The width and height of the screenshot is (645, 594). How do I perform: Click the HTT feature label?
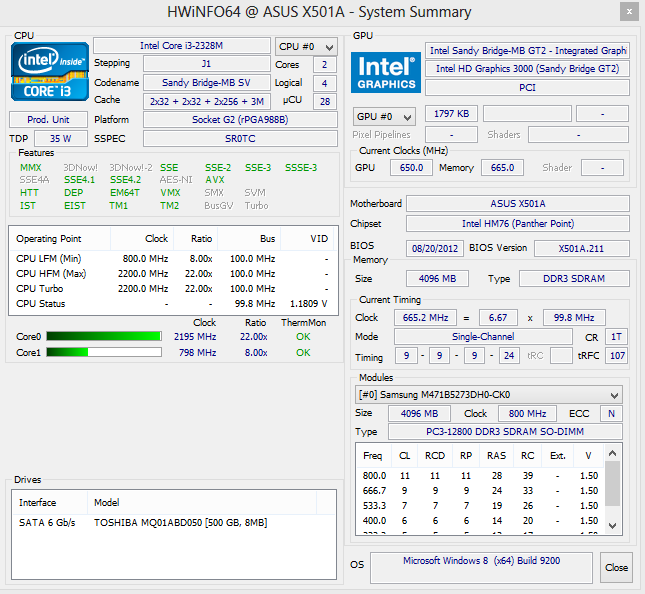[29, 193]
